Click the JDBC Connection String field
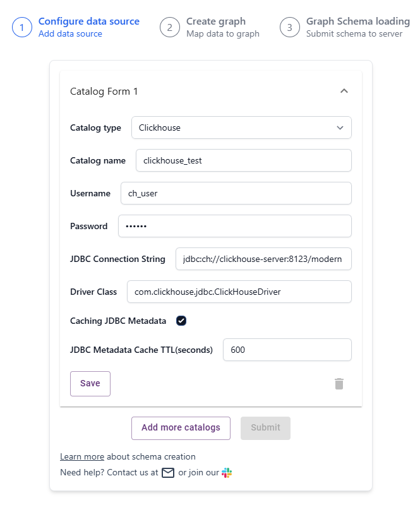 263,259
